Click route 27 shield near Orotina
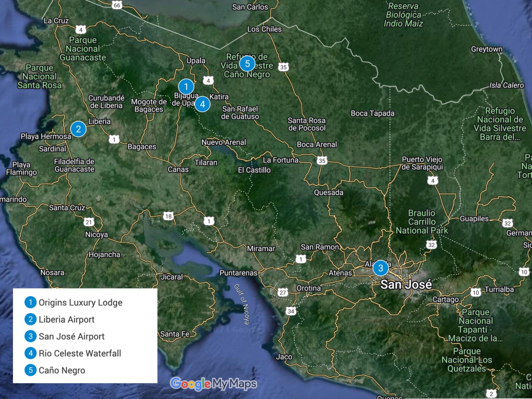 pos(283,292)
